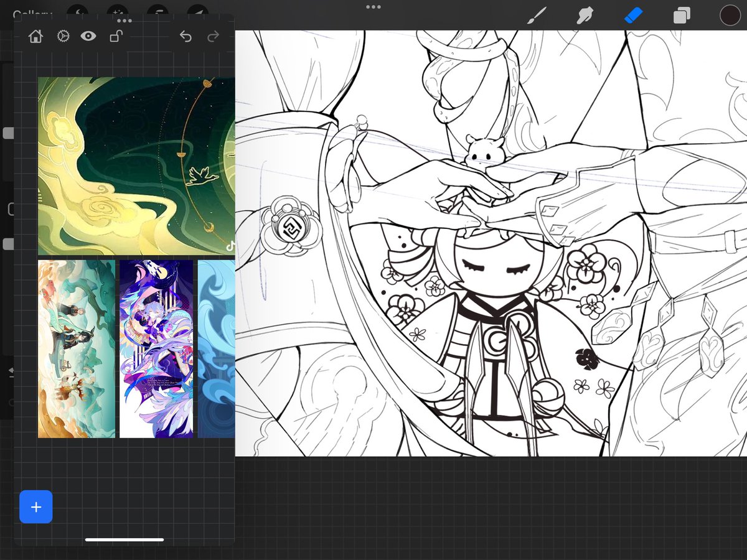Open the multitasking dots above the Procreate canvas

[374, 7]
